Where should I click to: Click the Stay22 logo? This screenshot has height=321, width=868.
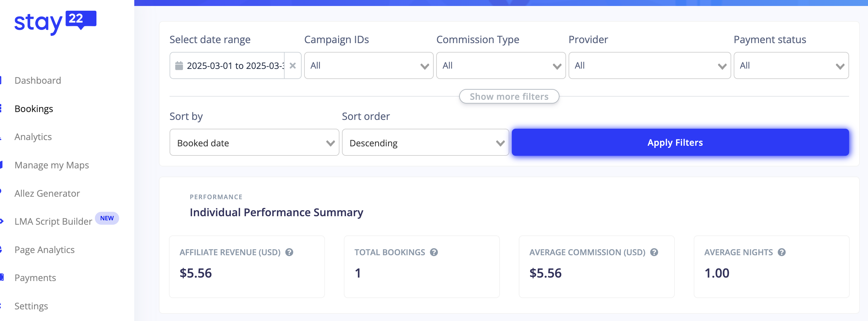click(x=55, y=23)
